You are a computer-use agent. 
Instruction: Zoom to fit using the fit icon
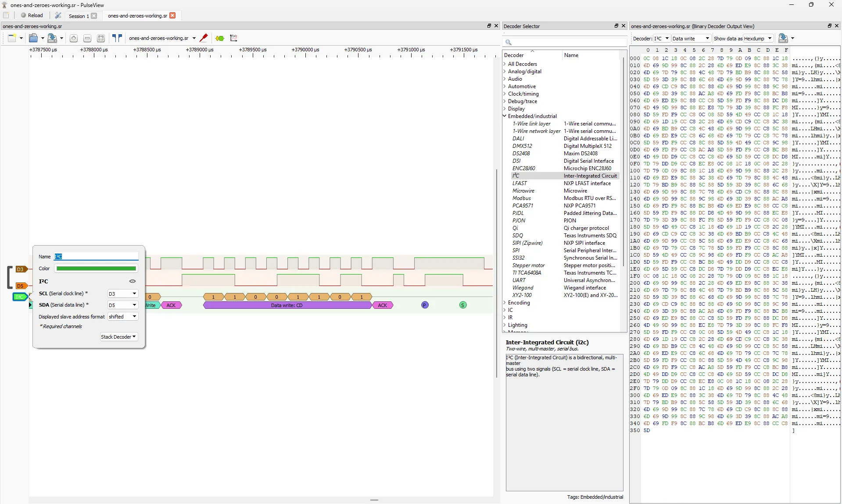[101, 38]
